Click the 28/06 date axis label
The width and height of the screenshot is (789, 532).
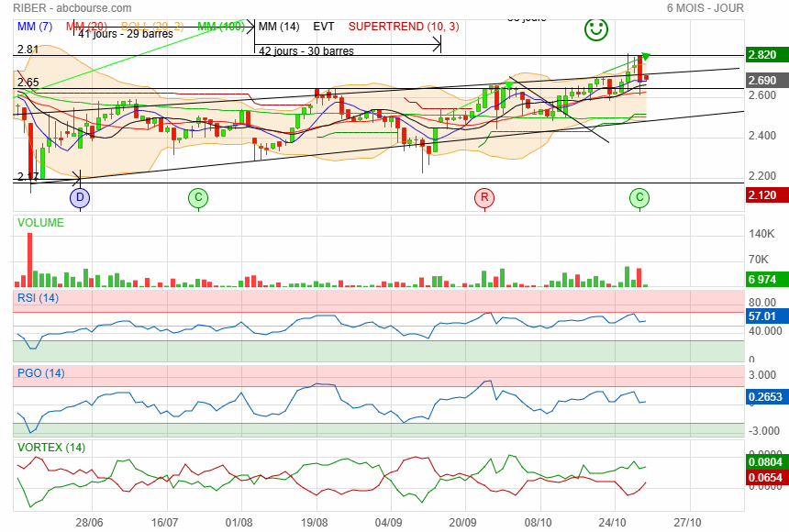coord(90,523)
